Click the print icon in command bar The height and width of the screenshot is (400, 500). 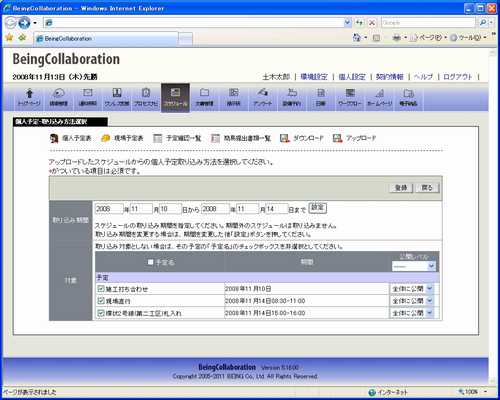[397, 38]
